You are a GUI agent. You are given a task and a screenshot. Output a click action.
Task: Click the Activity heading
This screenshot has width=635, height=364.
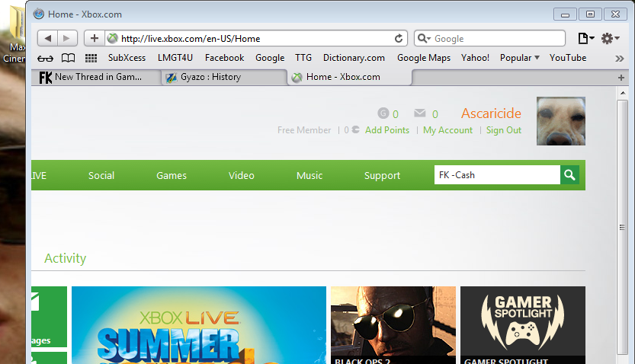tap(66, 258)
